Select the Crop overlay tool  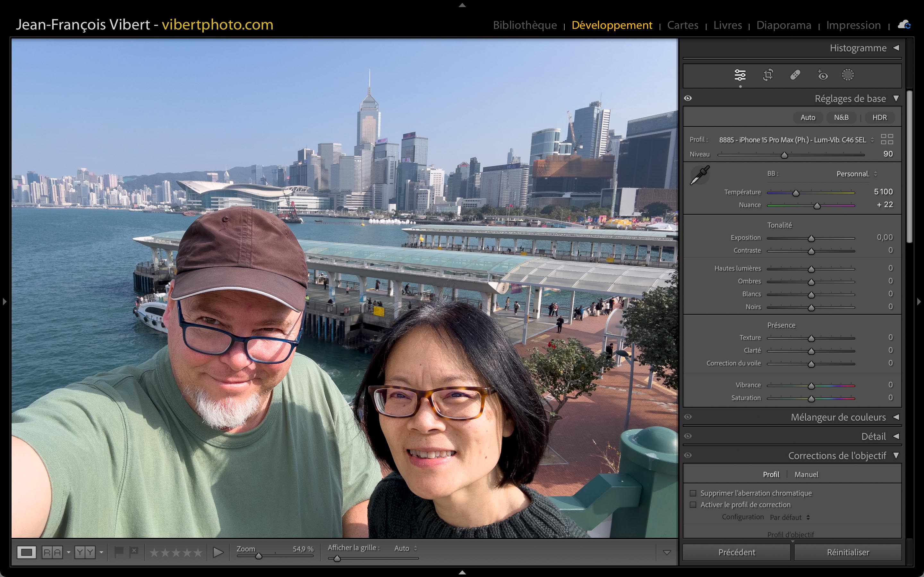[768, 75]
